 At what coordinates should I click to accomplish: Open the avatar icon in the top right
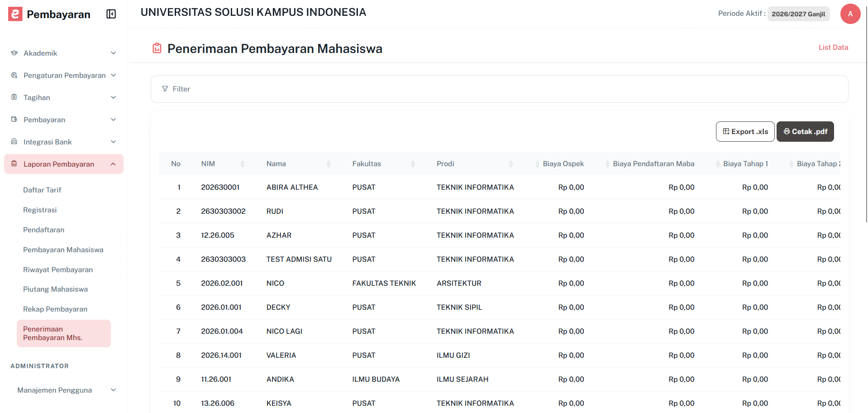pyautogui.click(x=850, y=14)
